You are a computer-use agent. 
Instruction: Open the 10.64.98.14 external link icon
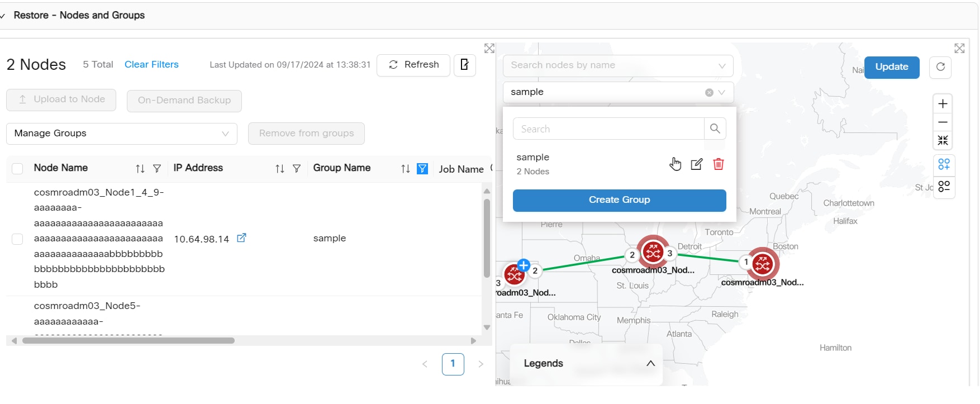(241, 238)
